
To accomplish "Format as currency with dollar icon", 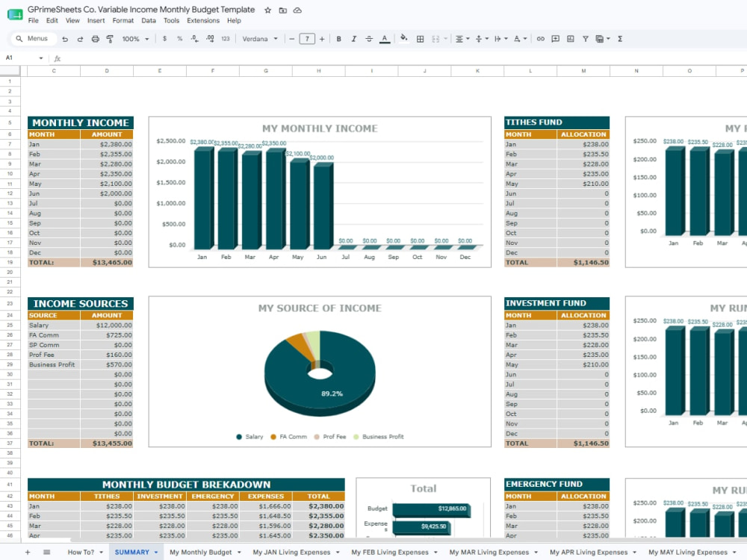I will tap(164, 39).
